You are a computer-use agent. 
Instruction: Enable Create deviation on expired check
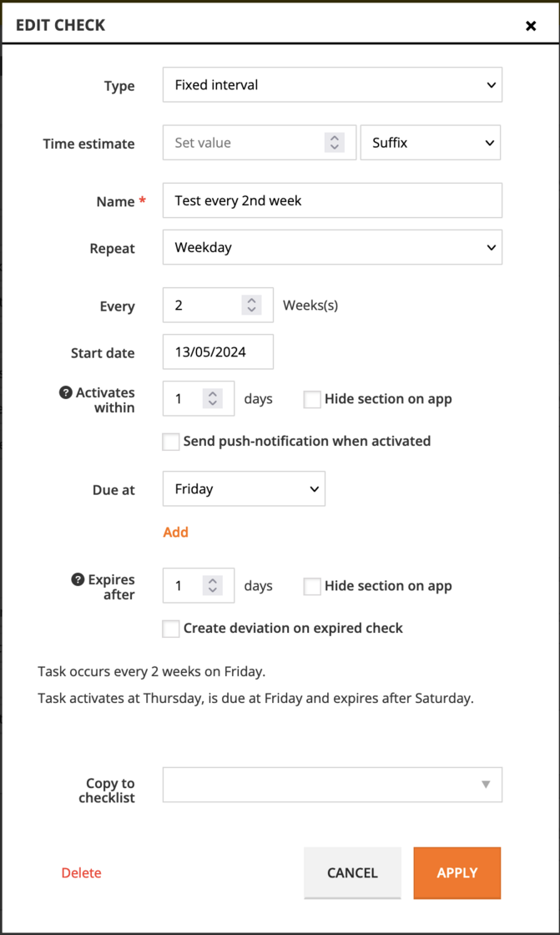click(170, 628)
